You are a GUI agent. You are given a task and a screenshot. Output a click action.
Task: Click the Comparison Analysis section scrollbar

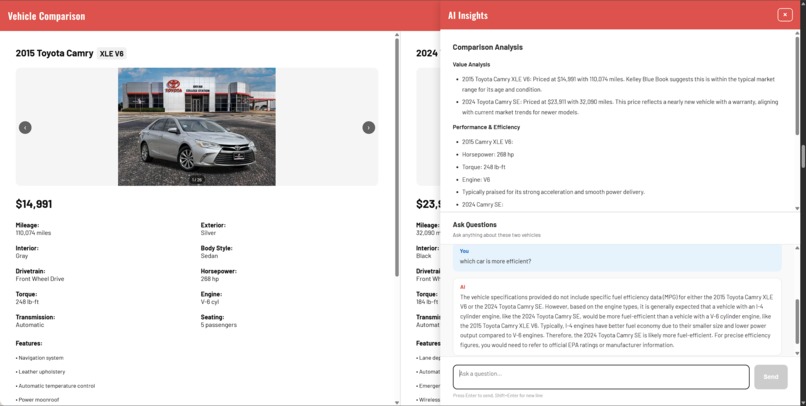(x=797, y=85)
